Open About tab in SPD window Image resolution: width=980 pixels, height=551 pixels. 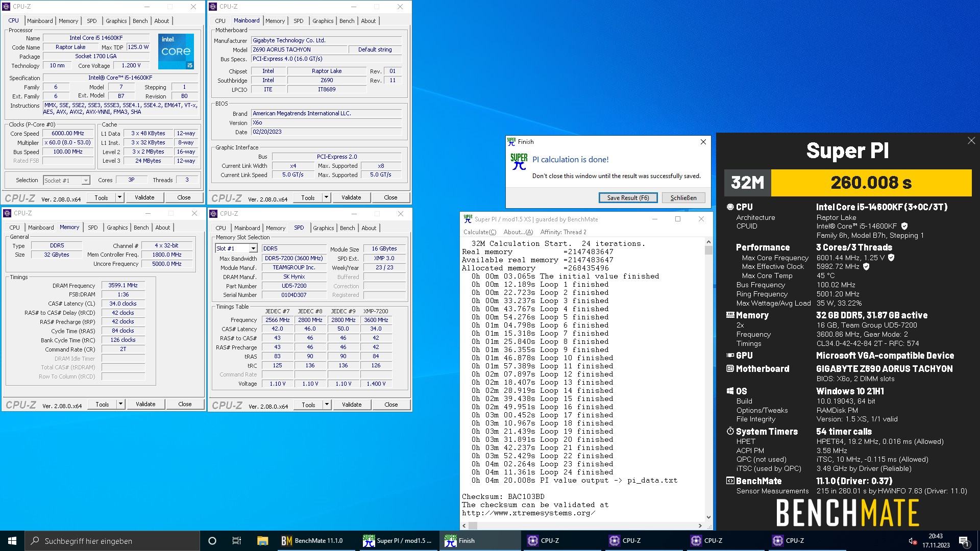369,228
